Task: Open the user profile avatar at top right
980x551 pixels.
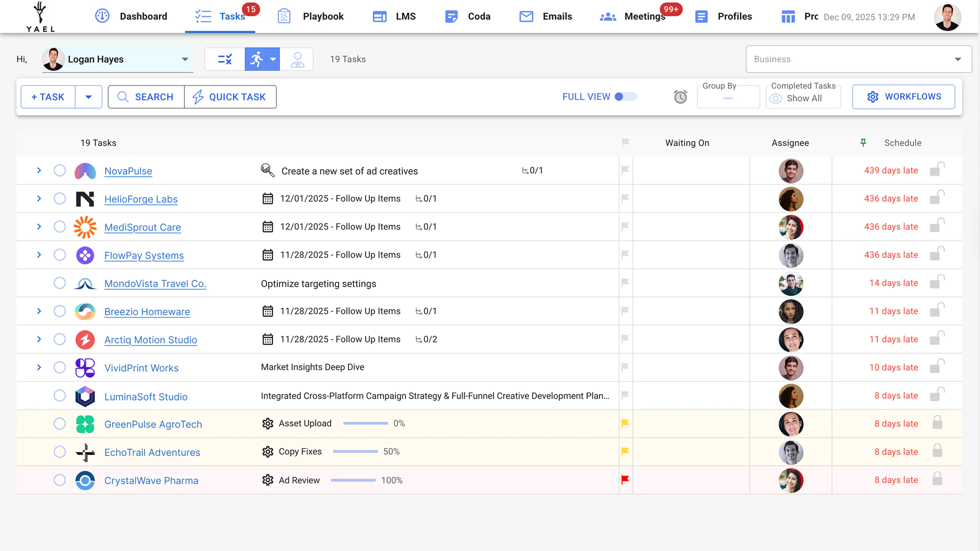Action: [947, 17]
